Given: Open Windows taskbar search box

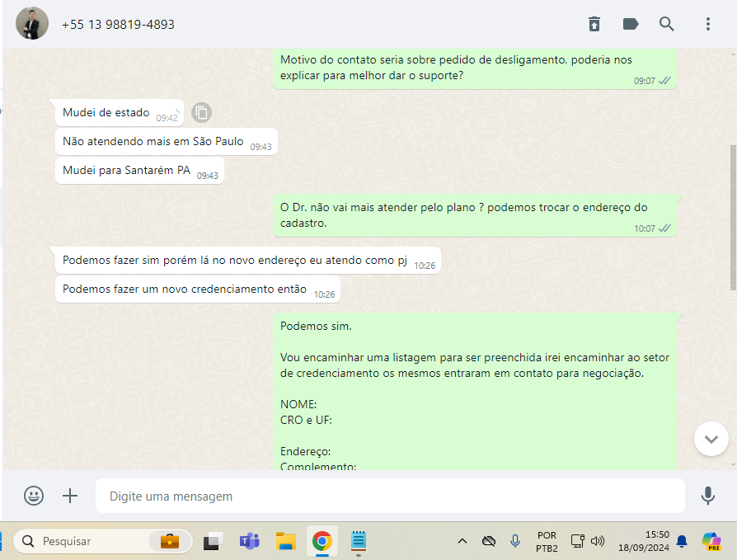Looking at the screenshot, I should [x=103, y=541].
